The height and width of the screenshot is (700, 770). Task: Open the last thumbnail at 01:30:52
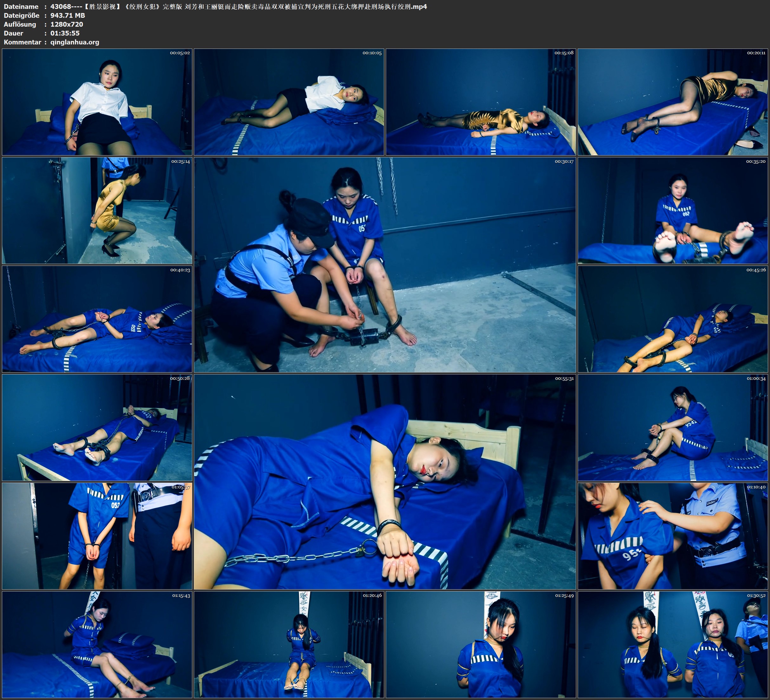coord(673,644)
